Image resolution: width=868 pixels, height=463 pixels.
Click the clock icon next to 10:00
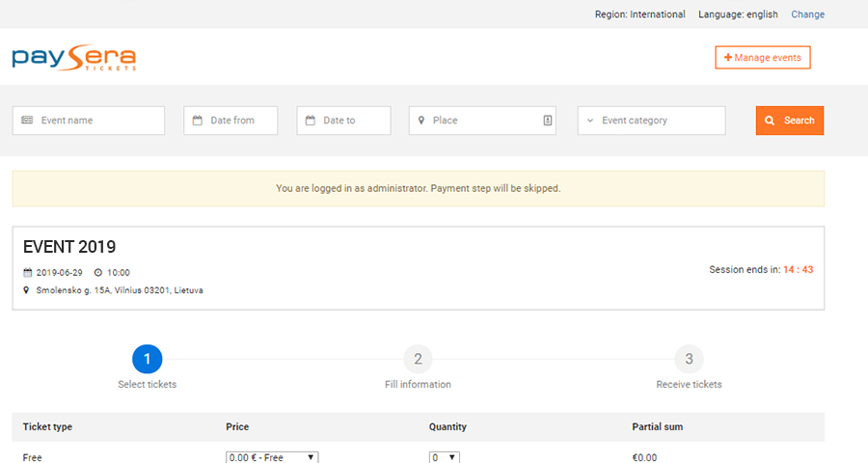coord(98,273)
